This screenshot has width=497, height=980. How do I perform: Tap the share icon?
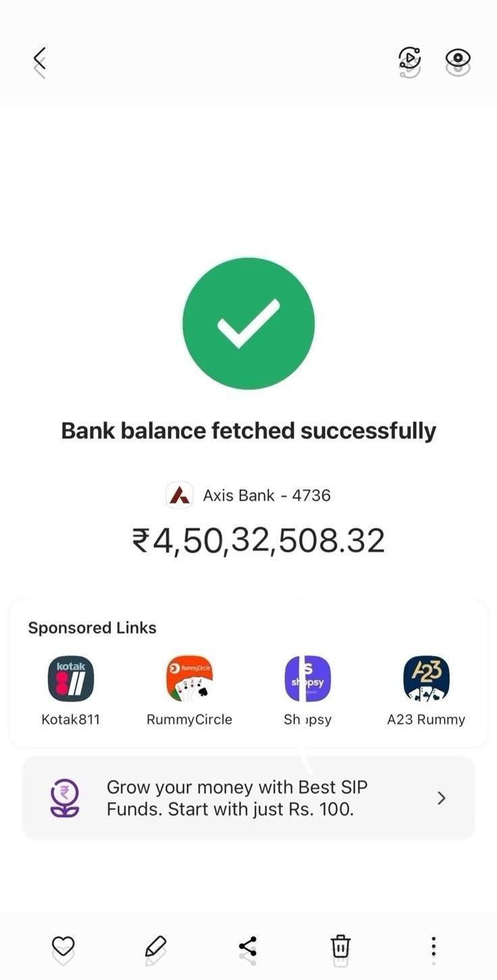click(x=248, y=946)
